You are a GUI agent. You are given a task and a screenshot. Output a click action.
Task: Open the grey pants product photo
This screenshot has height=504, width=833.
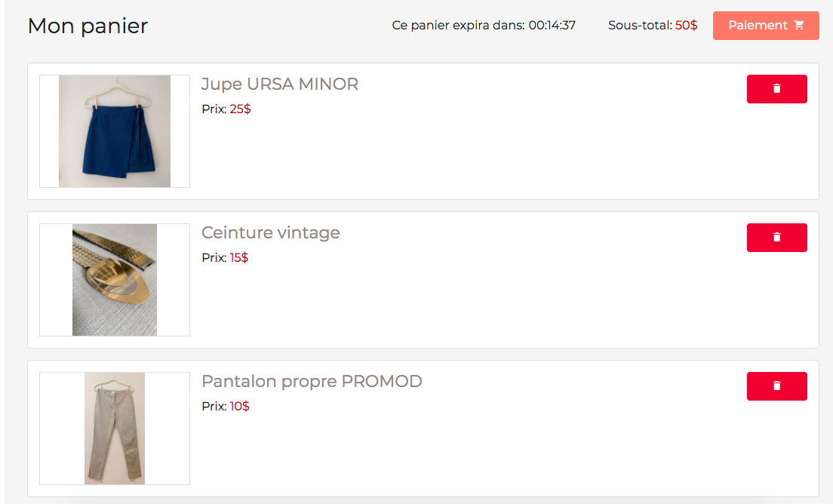pyautogui.click(x=115, y=429)
